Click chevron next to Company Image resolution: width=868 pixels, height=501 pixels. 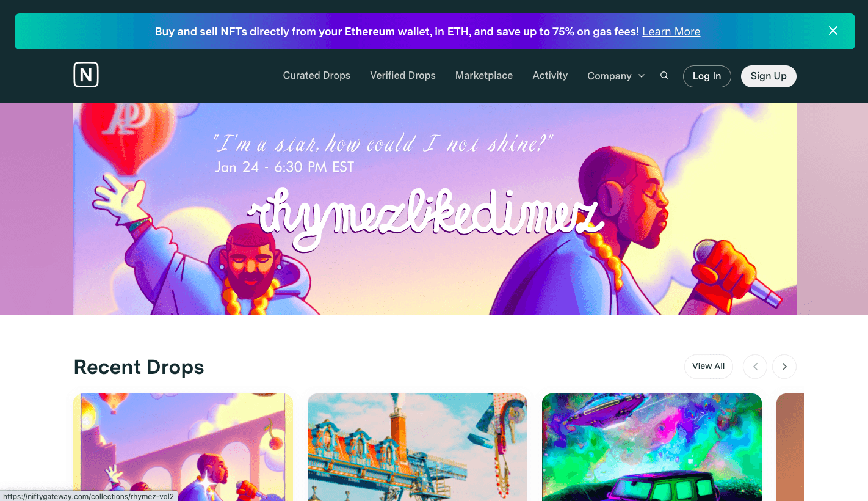click(x=642, y=76)
